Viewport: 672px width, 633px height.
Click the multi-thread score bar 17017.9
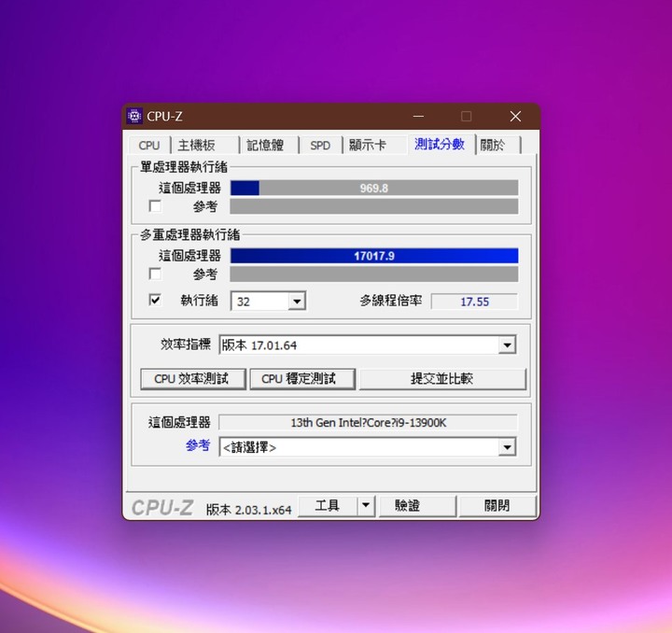tap(374, 256)
